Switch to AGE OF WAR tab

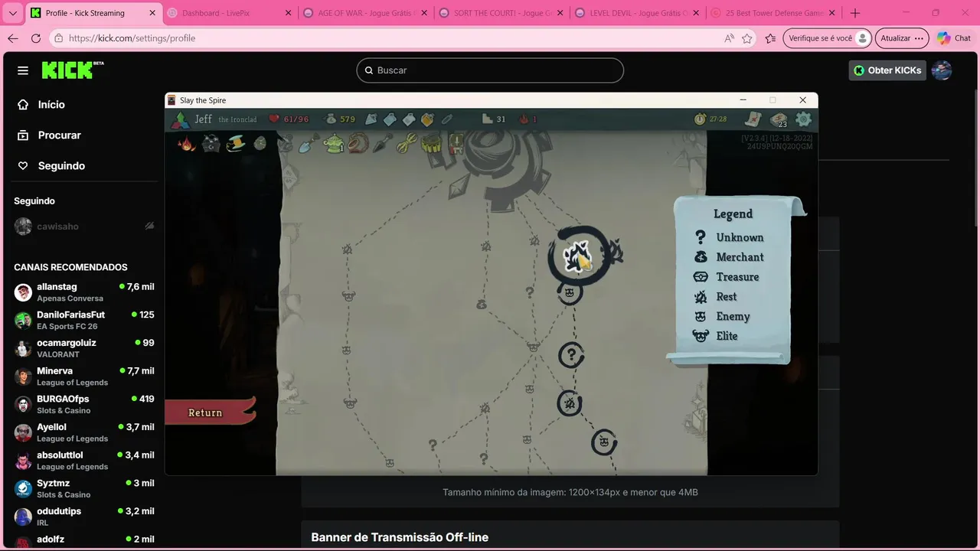365,13
